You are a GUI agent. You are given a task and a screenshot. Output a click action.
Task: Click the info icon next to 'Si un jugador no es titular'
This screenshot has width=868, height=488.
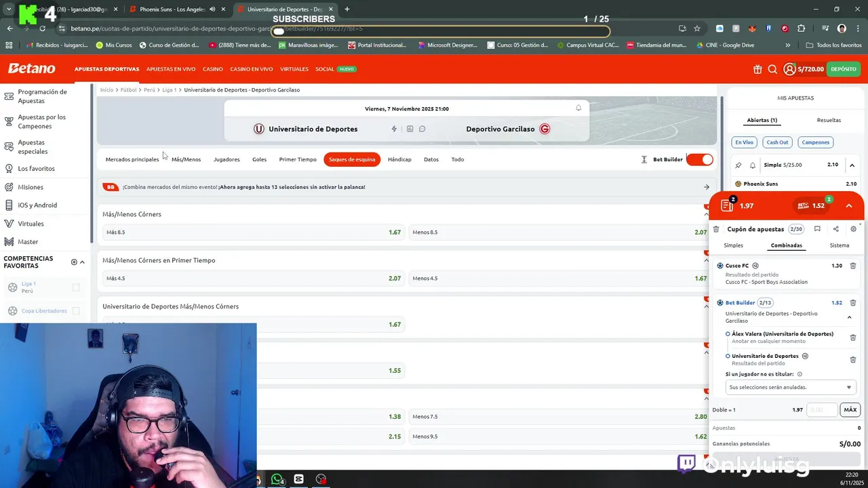(800, 374)
